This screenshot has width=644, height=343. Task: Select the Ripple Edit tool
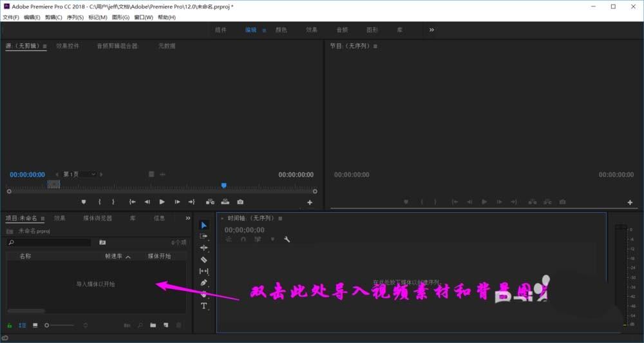pyautogui.click(x=204, y=248)
